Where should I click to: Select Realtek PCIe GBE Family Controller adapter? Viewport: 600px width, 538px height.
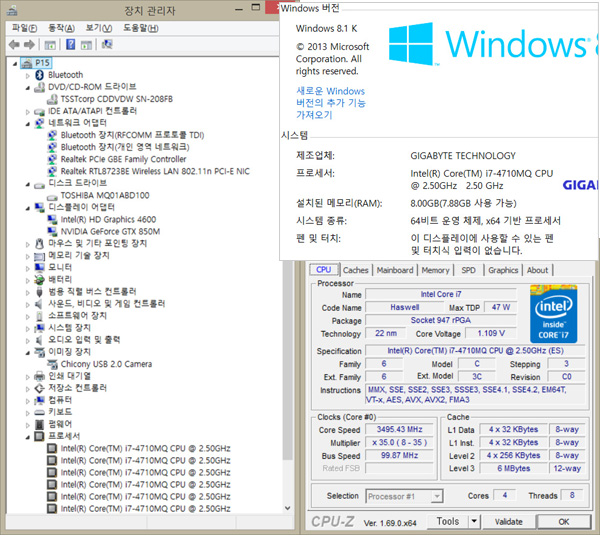pos(123,159)
